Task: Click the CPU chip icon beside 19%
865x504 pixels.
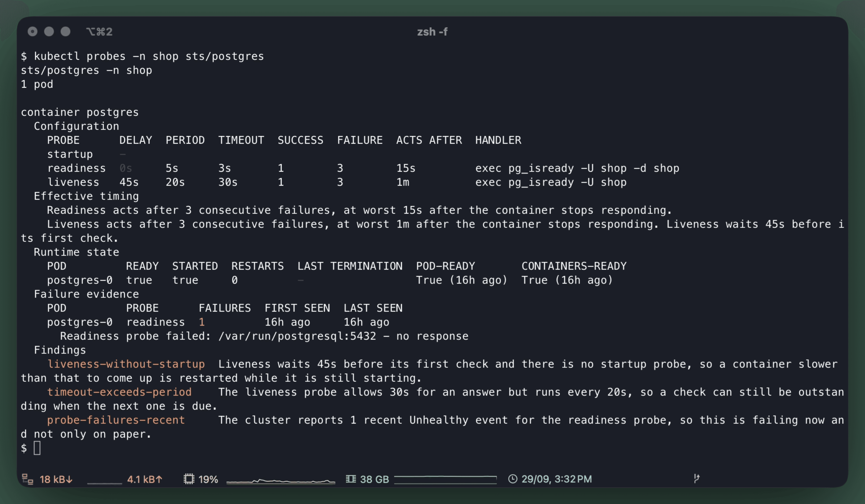Action: 189,479
